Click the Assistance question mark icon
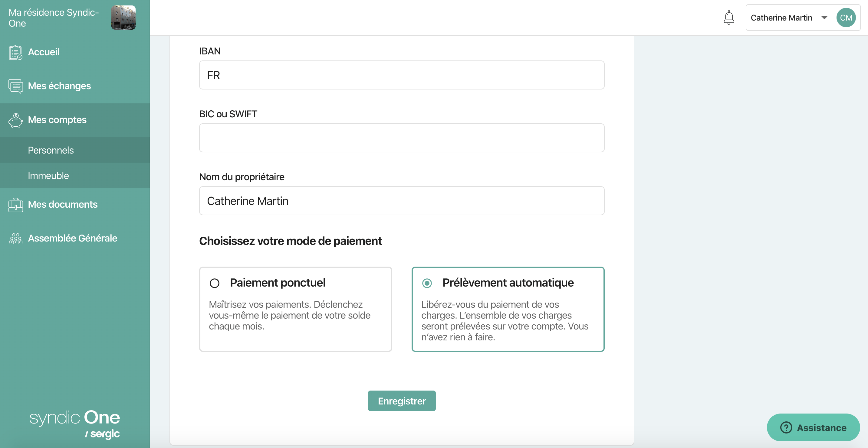 (x=786, y=427)
